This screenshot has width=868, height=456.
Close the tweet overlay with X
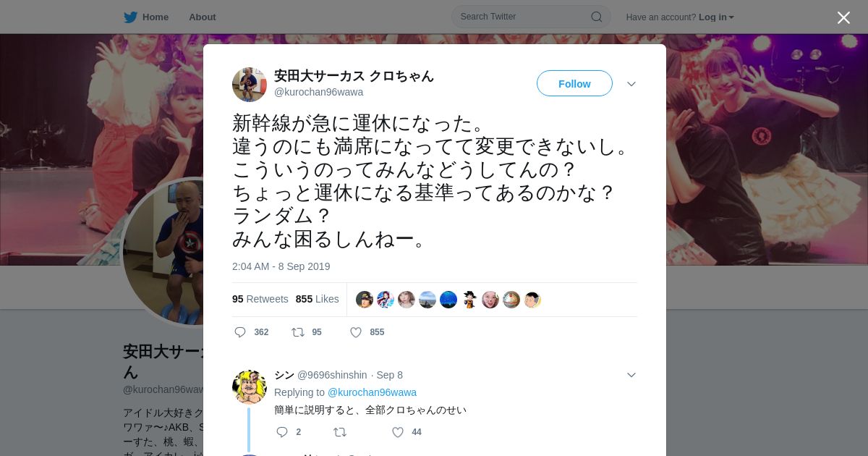[843, 17]
